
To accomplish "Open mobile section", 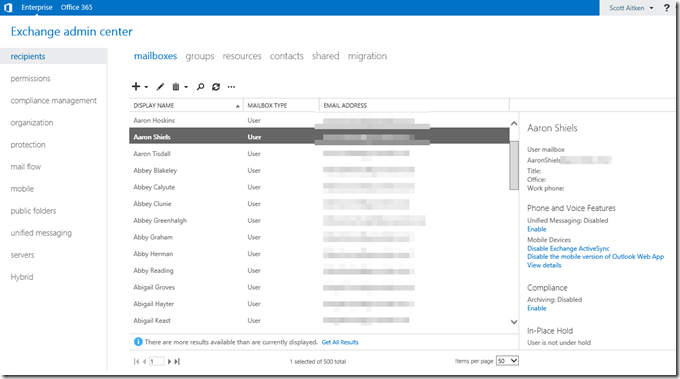I will click(x=22, y=189).
